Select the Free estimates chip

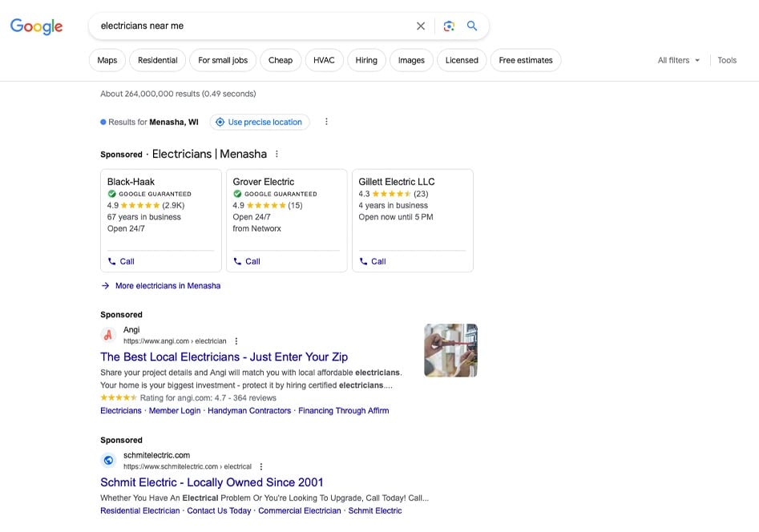click(526, 60)
